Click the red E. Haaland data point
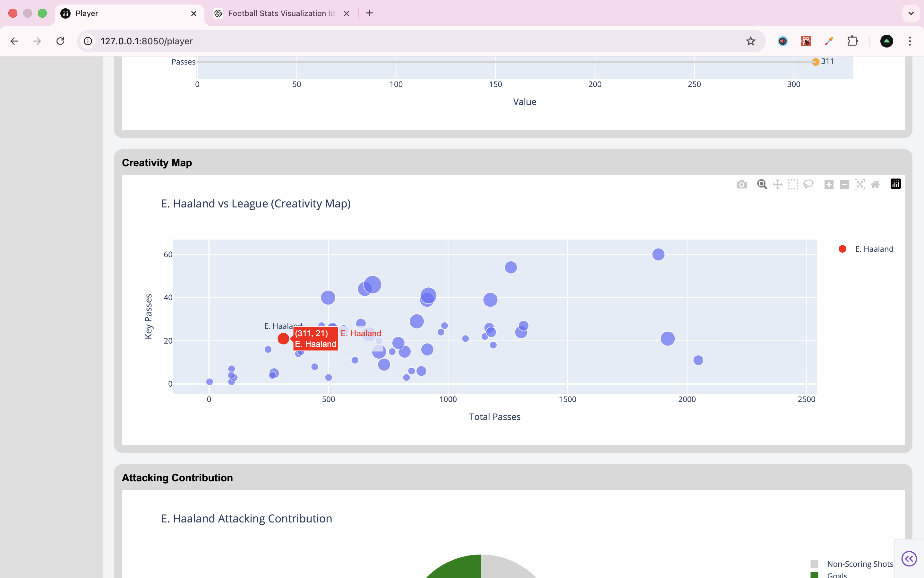924x578 pixels. coord(283,338)
